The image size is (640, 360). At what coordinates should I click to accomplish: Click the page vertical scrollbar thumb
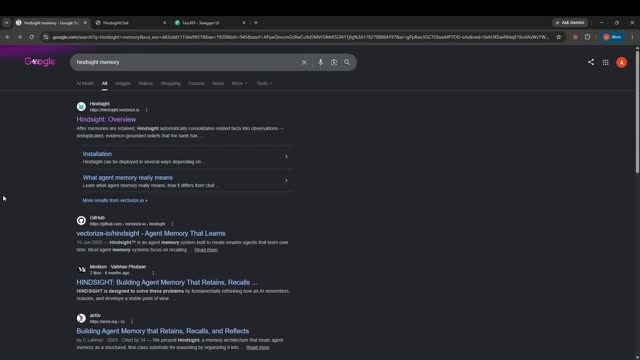click(637, 111)
